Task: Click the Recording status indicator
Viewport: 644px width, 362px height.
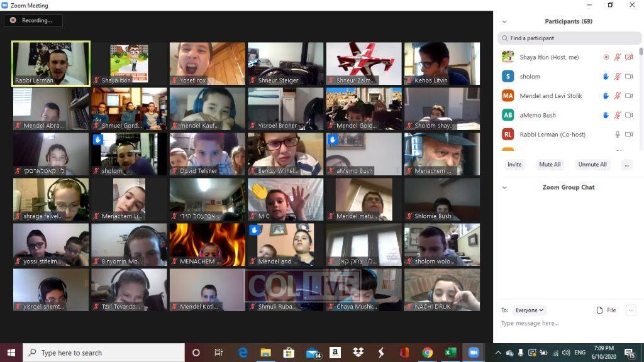Action: point(33,20)
